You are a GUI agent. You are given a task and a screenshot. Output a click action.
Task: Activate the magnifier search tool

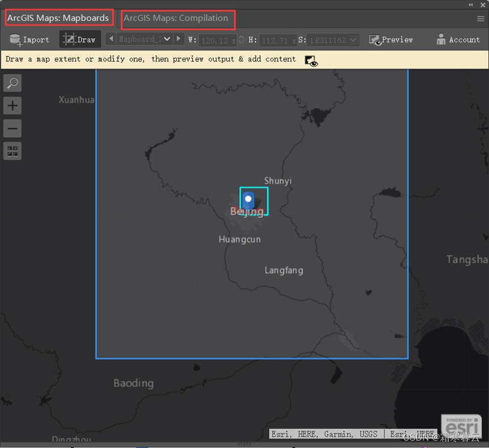pyautogui.click(x=12, y=83)
